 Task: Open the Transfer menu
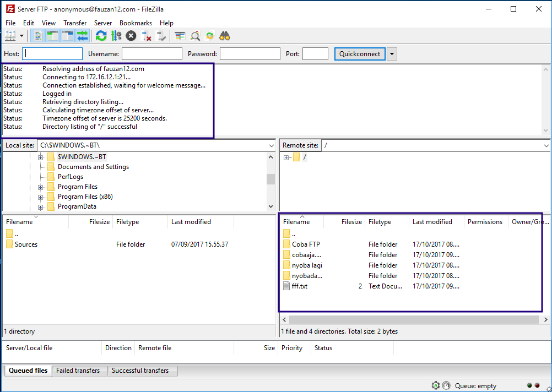pyautogui.click(x=74, y=23)
